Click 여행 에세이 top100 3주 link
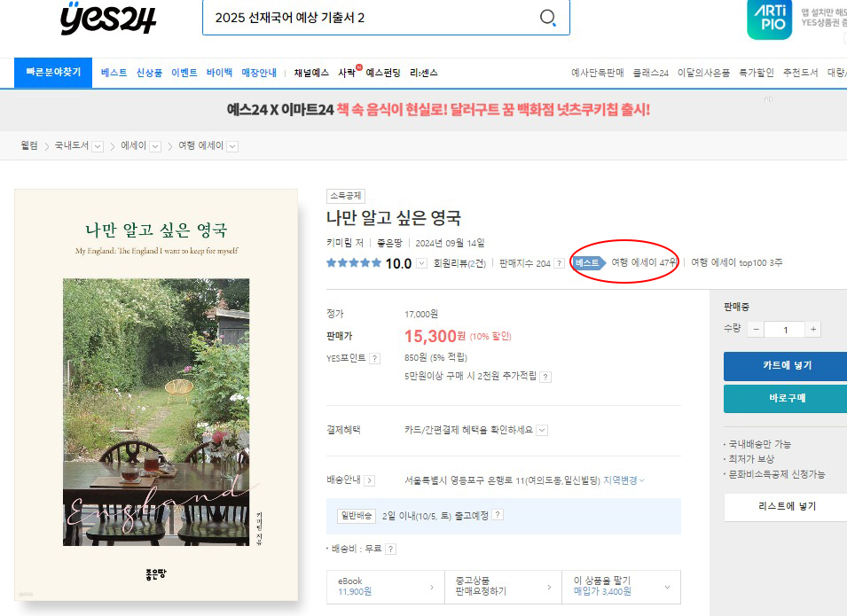The image size is (847, 616). [737, 263]
